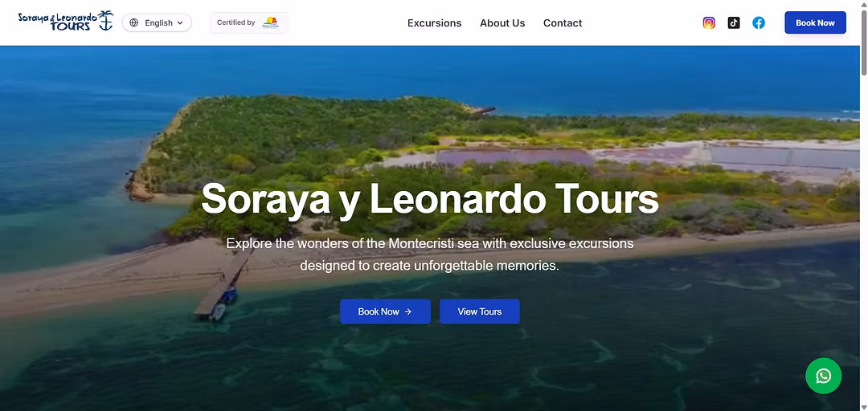Screen dimensions: 868x411
Task: Click the Book Now button in header
Action: pyautogui.click(x=815, y=22)
